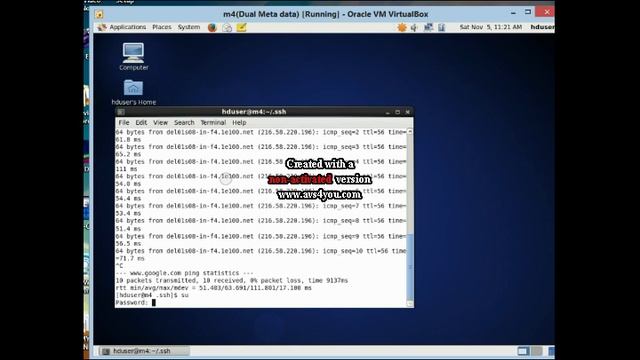The height and width of the screenshot is (360, 640).
Task: Select hduser@m4:~/.ssh taskbar button
Action: (144, 351)
